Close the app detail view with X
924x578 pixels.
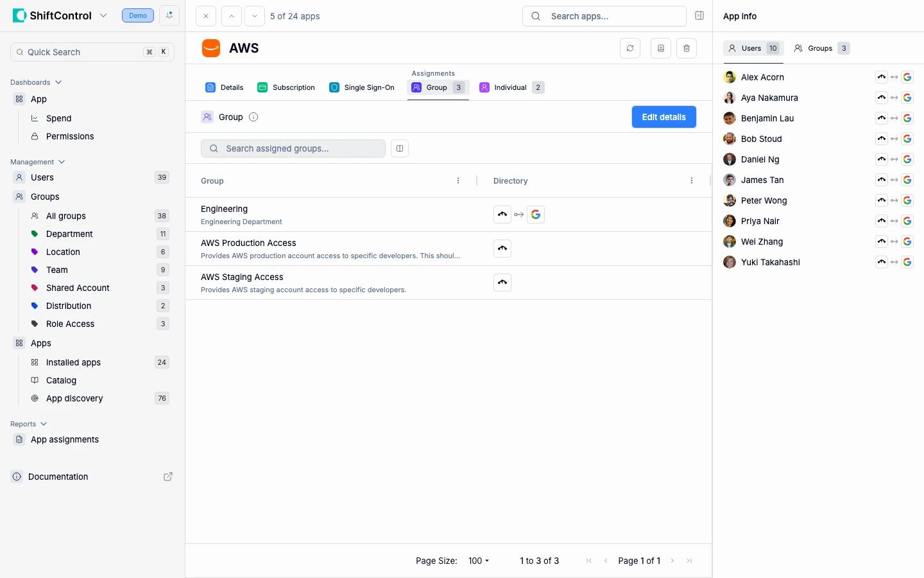tap(206, 16)
